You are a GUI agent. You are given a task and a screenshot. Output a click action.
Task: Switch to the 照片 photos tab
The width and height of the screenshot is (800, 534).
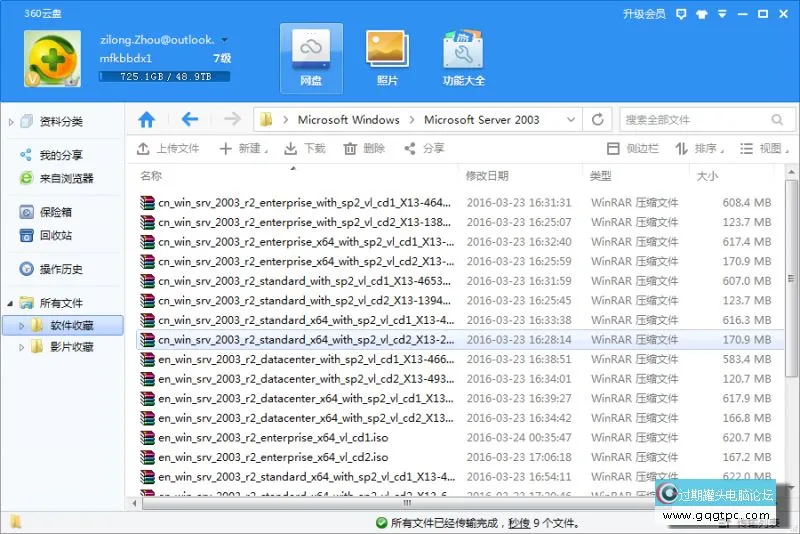[x=387, y=58]
